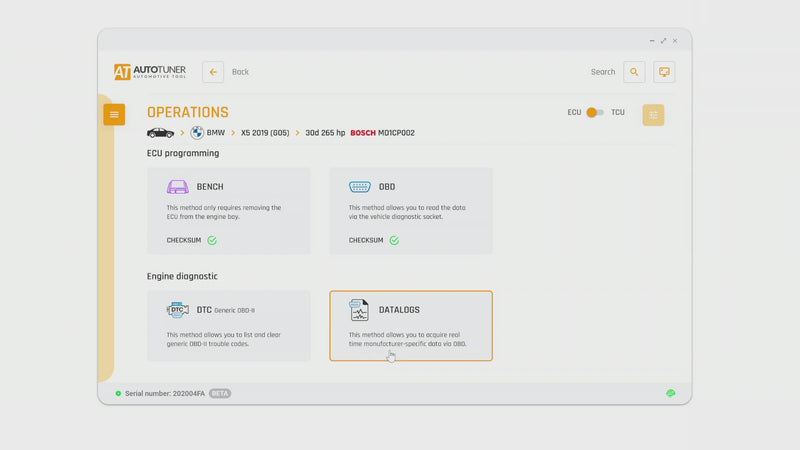Select the car vehicle type icon

pyautogui.click(x=160, y=133)
